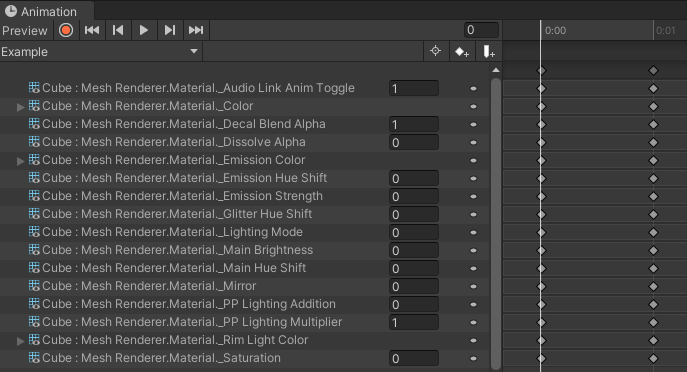Step to the next keyframe
Image resolution: width=687 pixels, height=372 pixels.
(x=170, y=30)
